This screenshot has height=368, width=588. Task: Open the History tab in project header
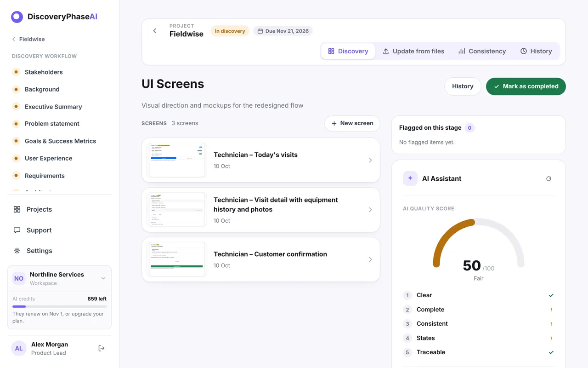[x=536, y=51]
